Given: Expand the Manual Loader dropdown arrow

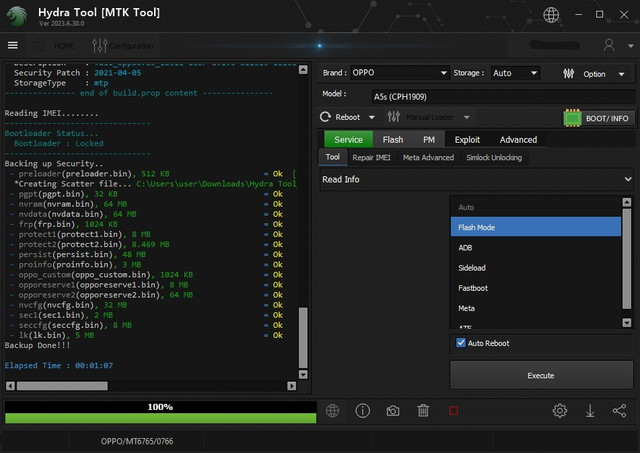Looking at the screenshot, I should [466, 118].
